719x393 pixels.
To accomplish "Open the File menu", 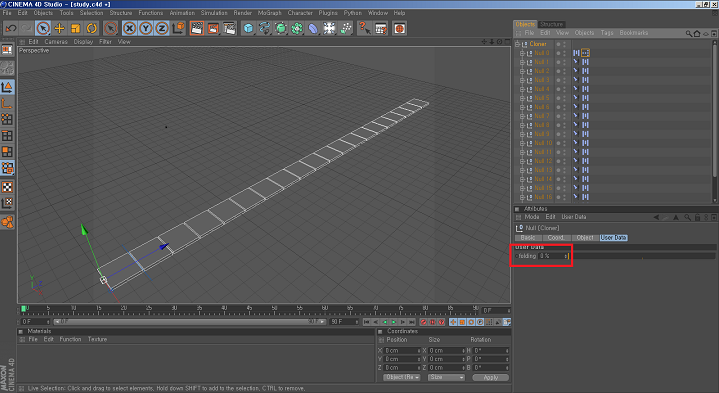I will click(x=7, y=13).
